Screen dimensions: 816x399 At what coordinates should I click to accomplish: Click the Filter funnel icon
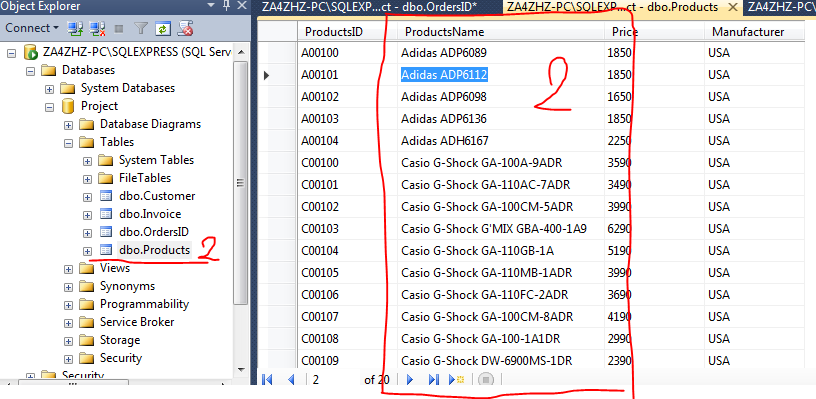140,28
